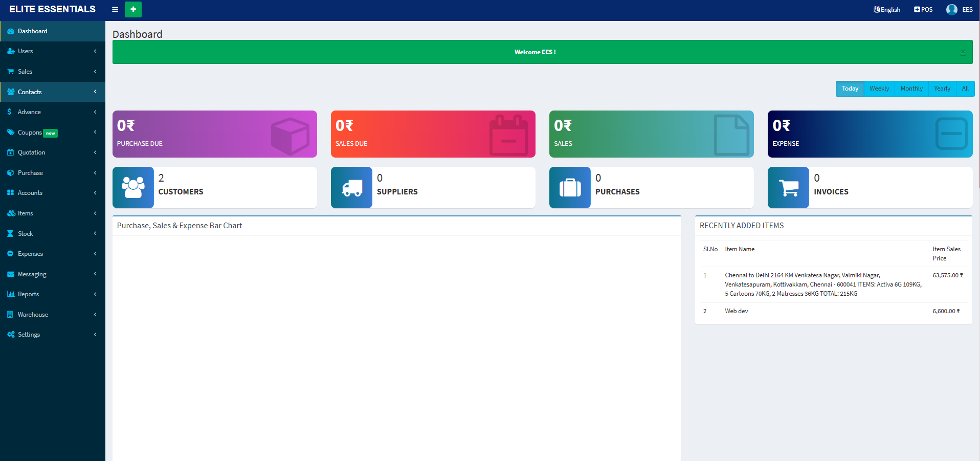980x461 pixels.
Task: Click the Chennai to Delhi item name
Action: (x=823, y=284)
